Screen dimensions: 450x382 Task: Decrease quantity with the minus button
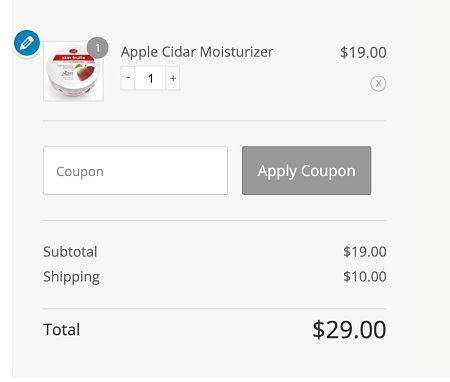click(x=128, y=78)
